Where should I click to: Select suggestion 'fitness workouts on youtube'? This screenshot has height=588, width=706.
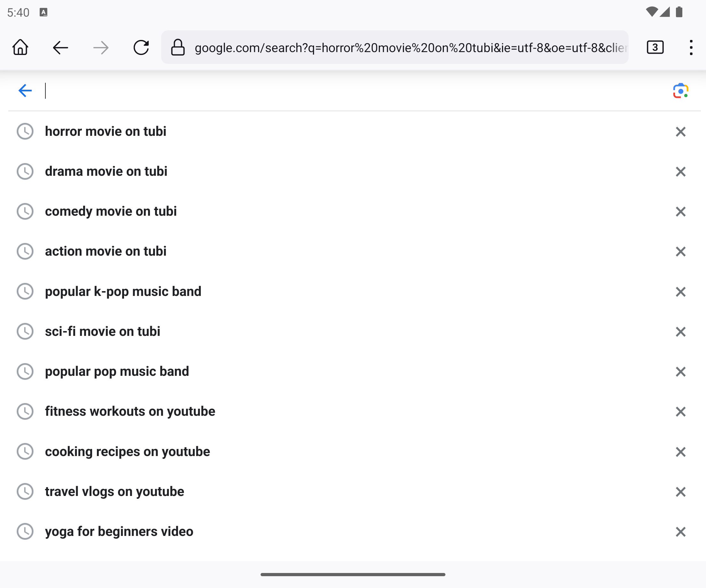pyautogui.click(x=353, y=411)
